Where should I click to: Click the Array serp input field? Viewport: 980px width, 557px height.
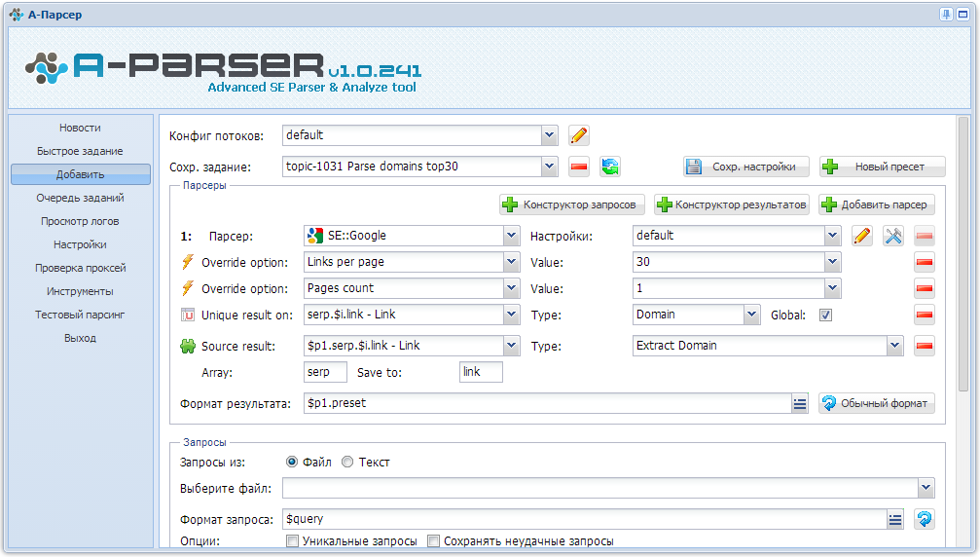pyautogui.click(x=325, y=372)
